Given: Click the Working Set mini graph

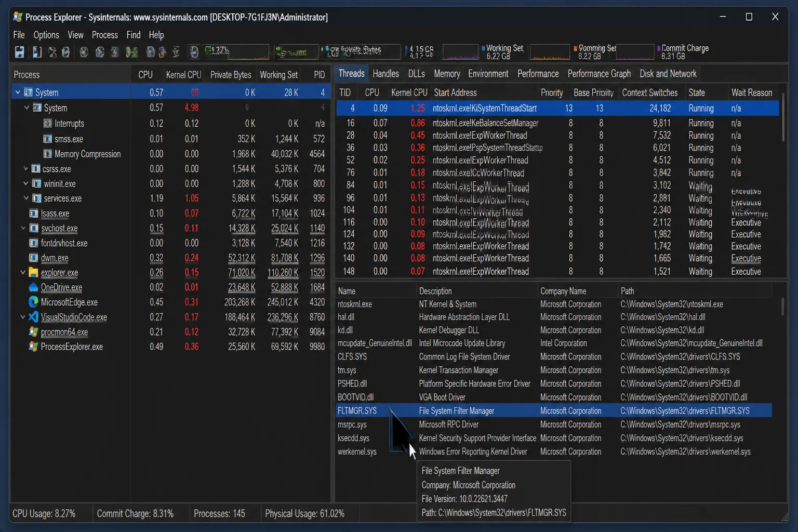Looking at the screenshot, I should [460, 52].
